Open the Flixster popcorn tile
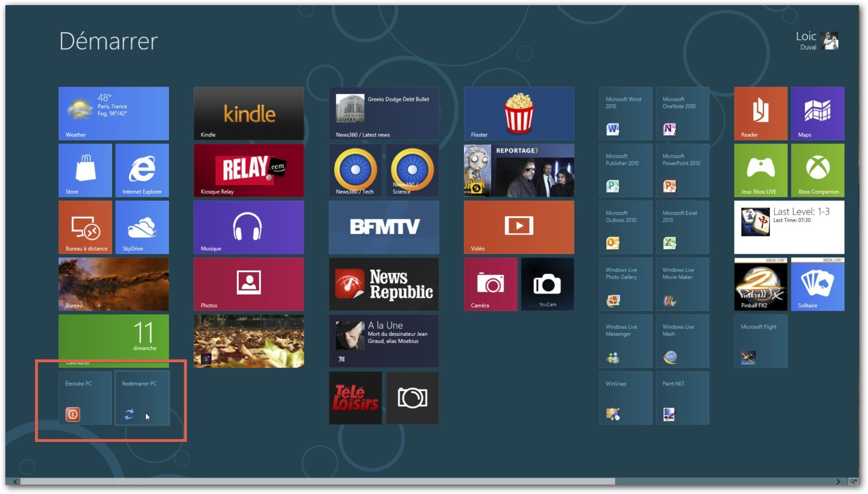The image size is (868, 494). (x=519, y=113)
